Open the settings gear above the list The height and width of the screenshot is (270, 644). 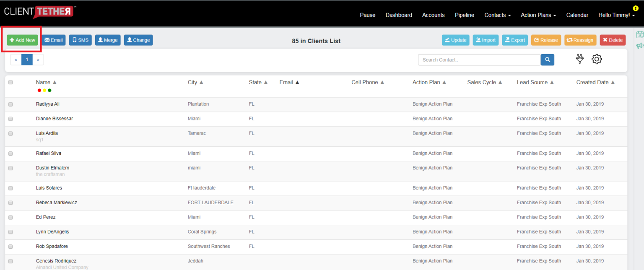point(597,59)
